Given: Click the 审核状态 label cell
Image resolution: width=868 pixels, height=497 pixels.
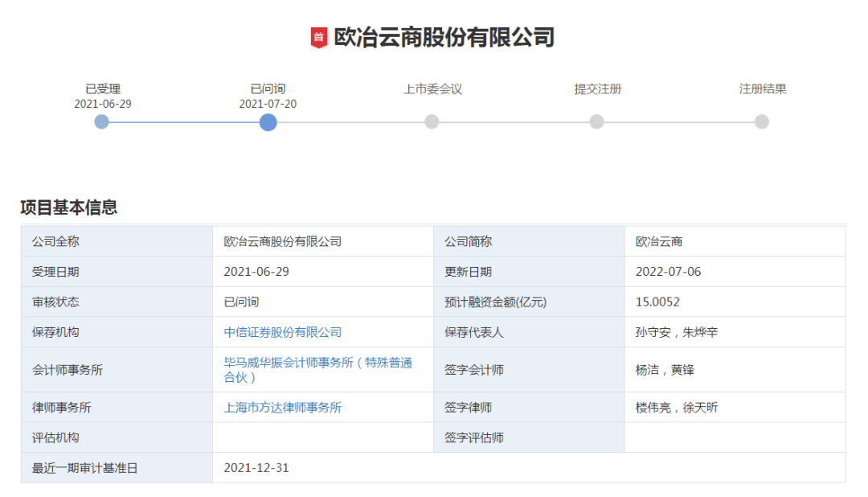Looking at the screenshot, I should 117,302.
